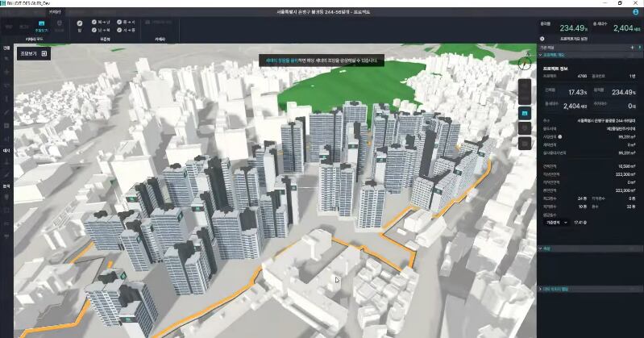The height and width of the screenshot is (338, 644).
Task: Open the 프로젝트 지표 설정 gear icon
Action: pyautogui.click(x=542, y=38)
